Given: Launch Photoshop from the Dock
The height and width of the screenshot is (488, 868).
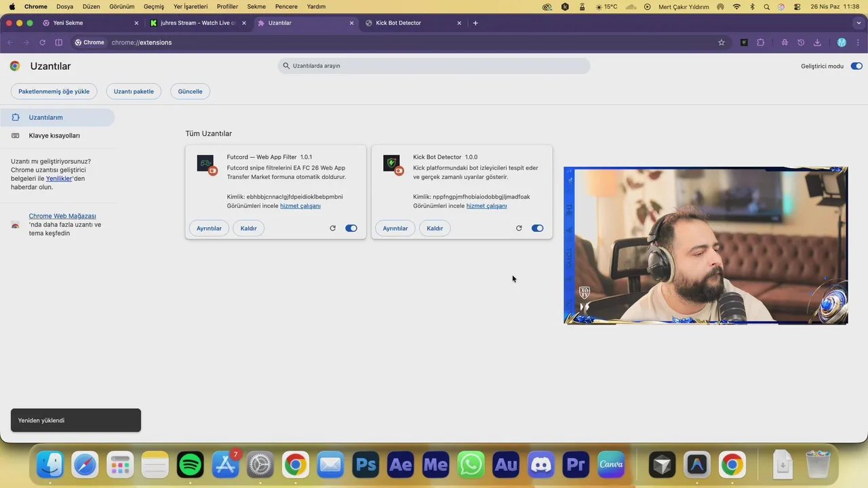Looking at the screenshot, I should [366, 465].
